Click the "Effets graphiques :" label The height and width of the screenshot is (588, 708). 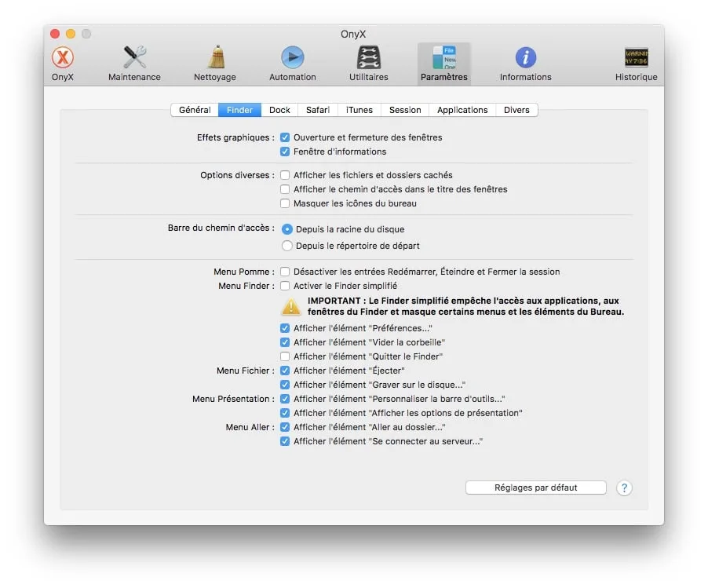click(235, 137)
